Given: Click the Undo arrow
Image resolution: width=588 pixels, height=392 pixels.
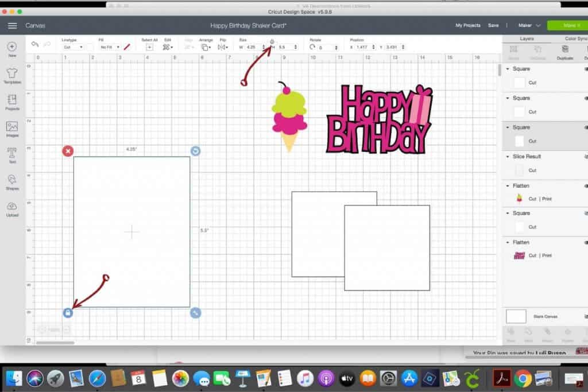Looking at the screenshot, I should 35,44.
